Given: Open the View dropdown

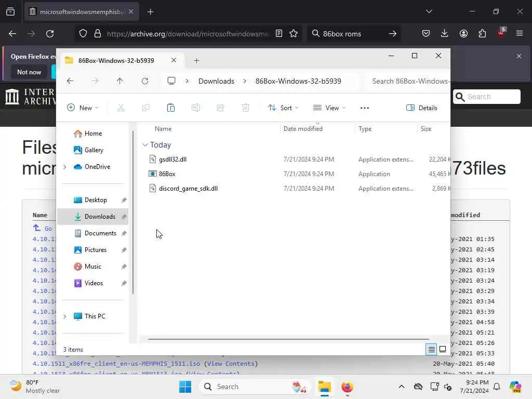Looking at the screenshot, I should coord(329,108).
